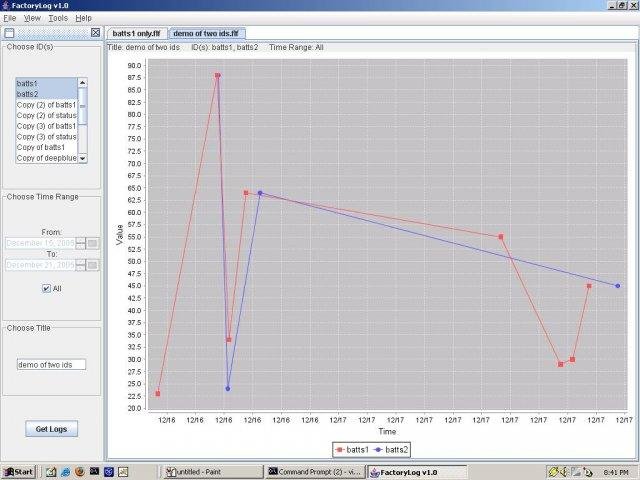Select Copy of deepblue ID
Image resolution: width=640 pixels, height=480 pixels.
(46, 158)
